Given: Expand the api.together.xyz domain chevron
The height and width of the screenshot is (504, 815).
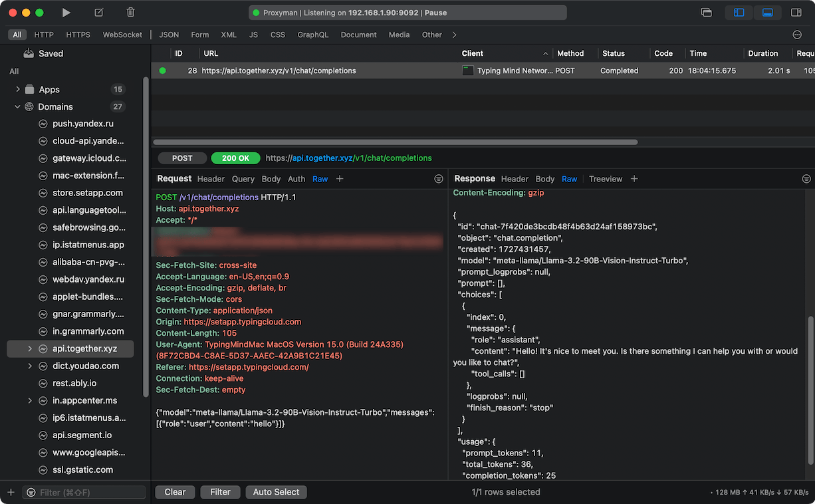Looking at the screenshot, I should (30, 348).
